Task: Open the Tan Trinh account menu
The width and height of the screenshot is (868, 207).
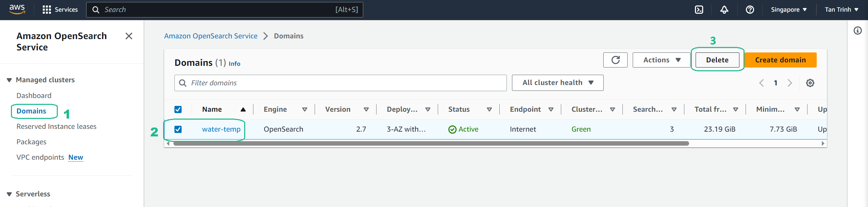Action: (x=841, y=10)
